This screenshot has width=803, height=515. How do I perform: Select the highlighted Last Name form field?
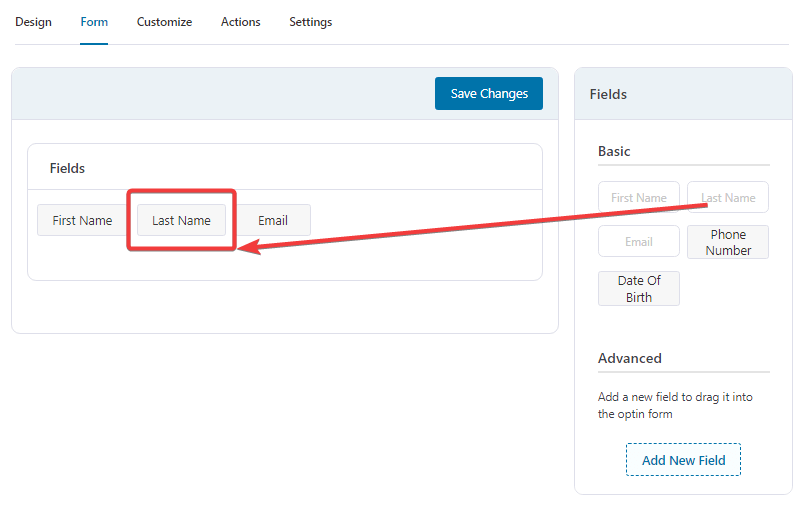pos(181,221)
